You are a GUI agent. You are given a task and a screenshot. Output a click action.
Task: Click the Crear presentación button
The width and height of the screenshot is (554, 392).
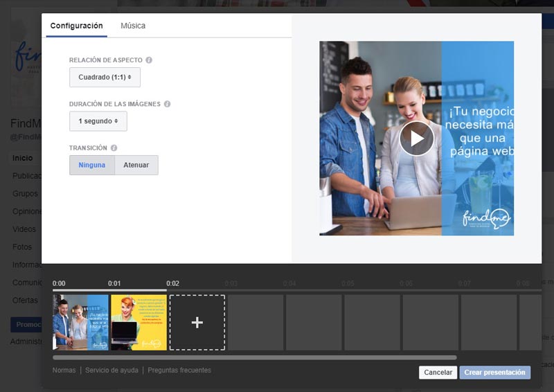[x=494, y=372]
